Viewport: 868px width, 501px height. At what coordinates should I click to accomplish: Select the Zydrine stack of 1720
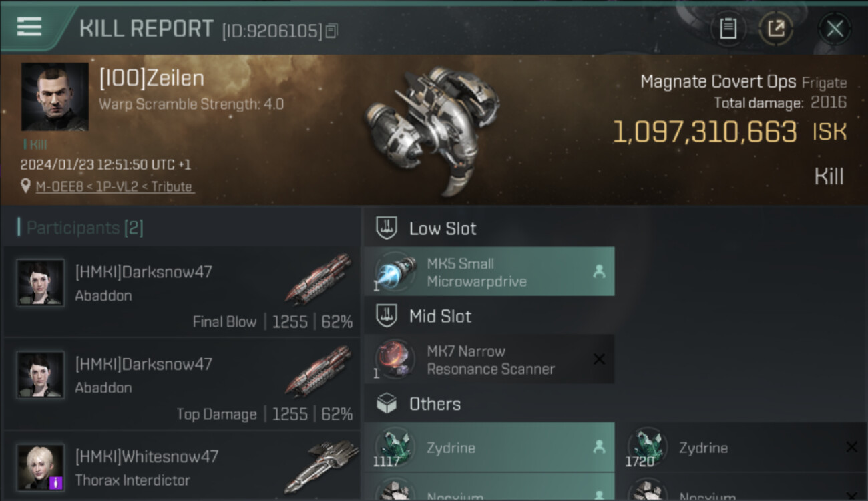pos(742,448)
